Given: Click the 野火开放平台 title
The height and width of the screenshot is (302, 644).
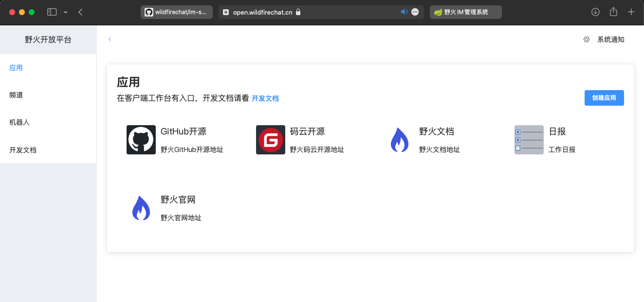Looking at the screenshot, I should pyautogui.click(x=48, y=39).
